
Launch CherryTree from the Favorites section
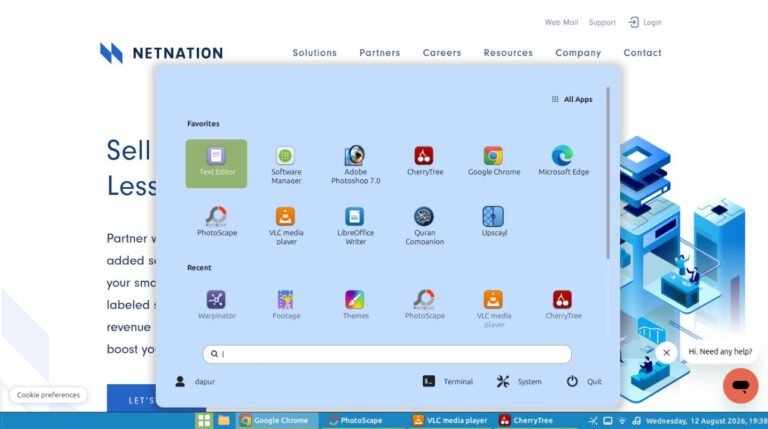pos(425,162)
